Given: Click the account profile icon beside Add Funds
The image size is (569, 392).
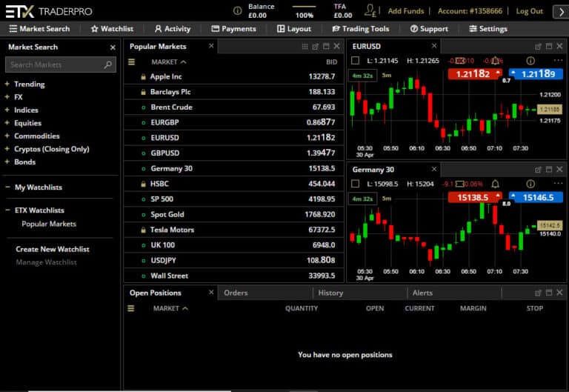Looking at the screenshot, I should click(370, 11).
